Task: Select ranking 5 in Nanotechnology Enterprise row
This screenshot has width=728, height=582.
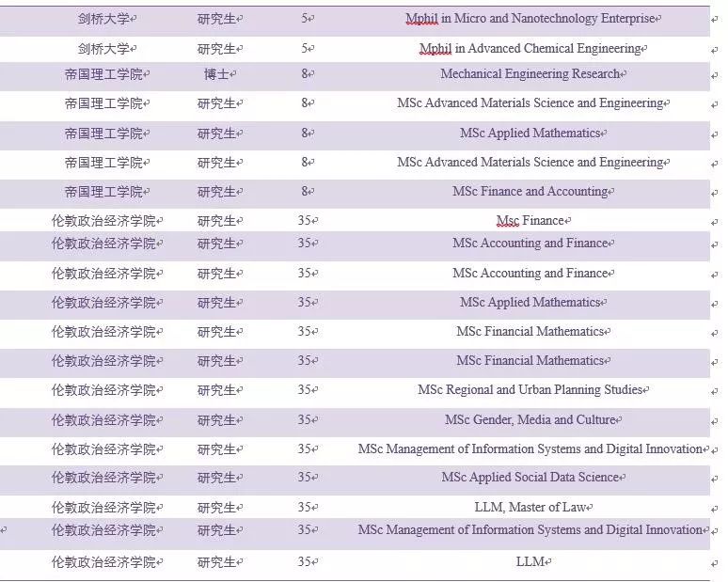Action: click(x=305, y=19)
